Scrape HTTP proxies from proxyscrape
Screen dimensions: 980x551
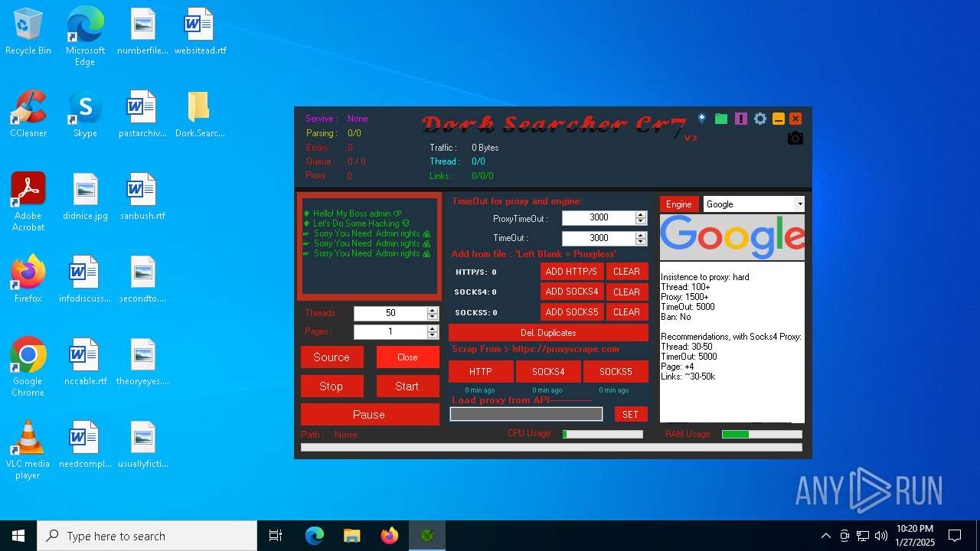[481, 372]
